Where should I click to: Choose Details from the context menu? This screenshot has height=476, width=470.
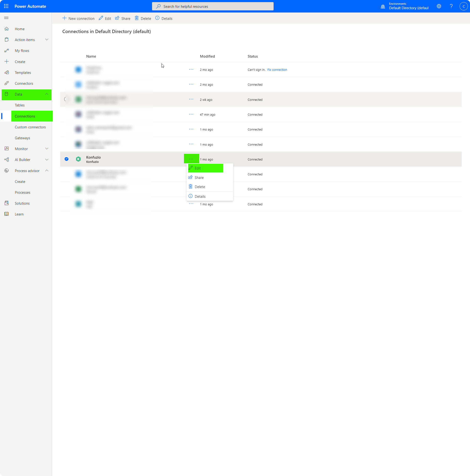pos(210,196)
